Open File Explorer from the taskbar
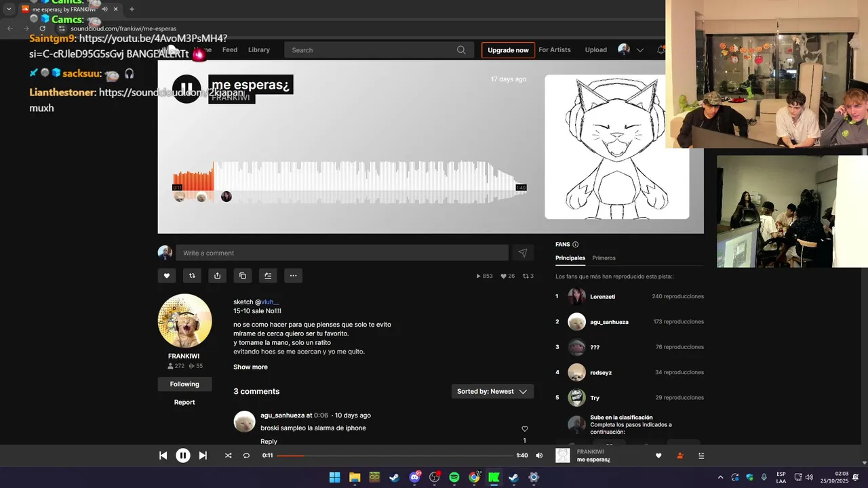The image size is (868, 488). point(355,477)
